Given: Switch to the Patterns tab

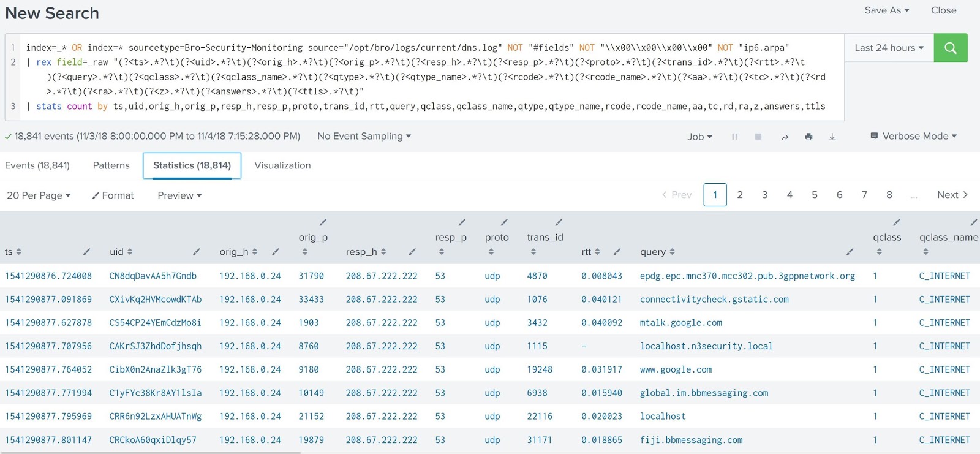Looking at the screenshot, I should coord(111,165).
